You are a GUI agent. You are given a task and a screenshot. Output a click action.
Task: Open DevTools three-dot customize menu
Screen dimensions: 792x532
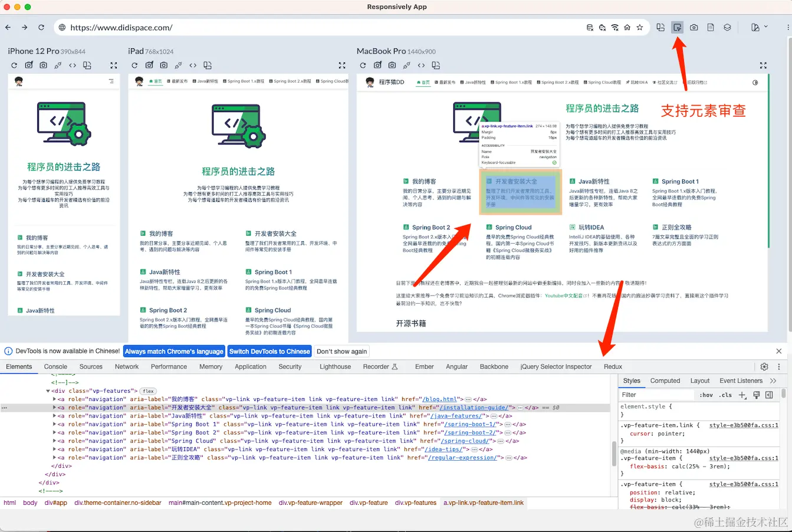click(778, 367)
